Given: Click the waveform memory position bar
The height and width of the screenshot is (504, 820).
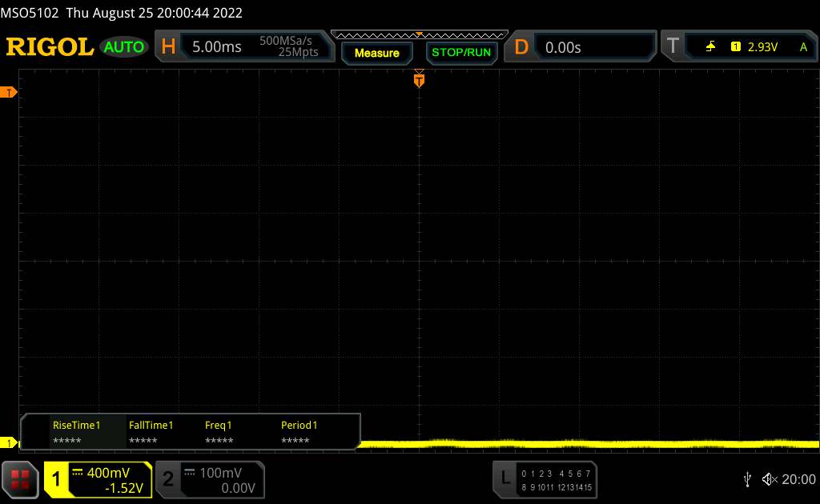Looking at the screenshot, I should point(420,35).
